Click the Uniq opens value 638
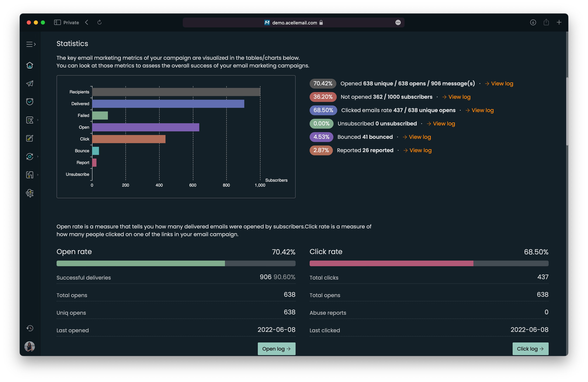 click(x=290, y=312)
